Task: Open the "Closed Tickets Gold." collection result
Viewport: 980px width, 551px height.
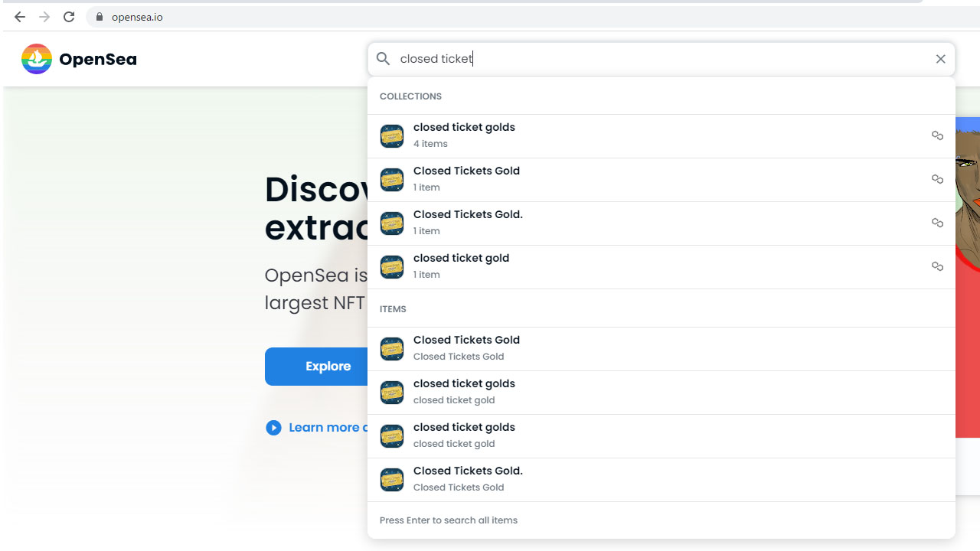Action: tap(468, 222)
